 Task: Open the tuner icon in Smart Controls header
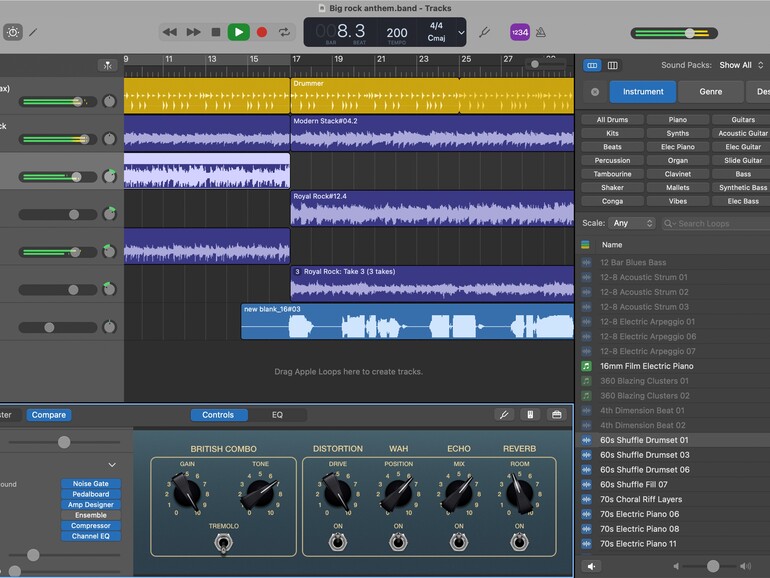click(x=504, y=415)
